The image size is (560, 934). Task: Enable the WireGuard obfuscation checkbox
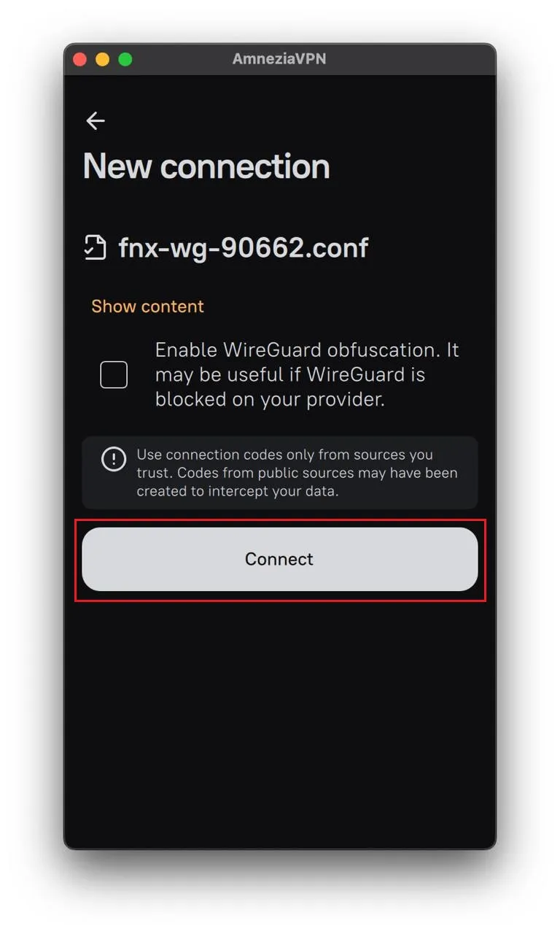point(114,374)
